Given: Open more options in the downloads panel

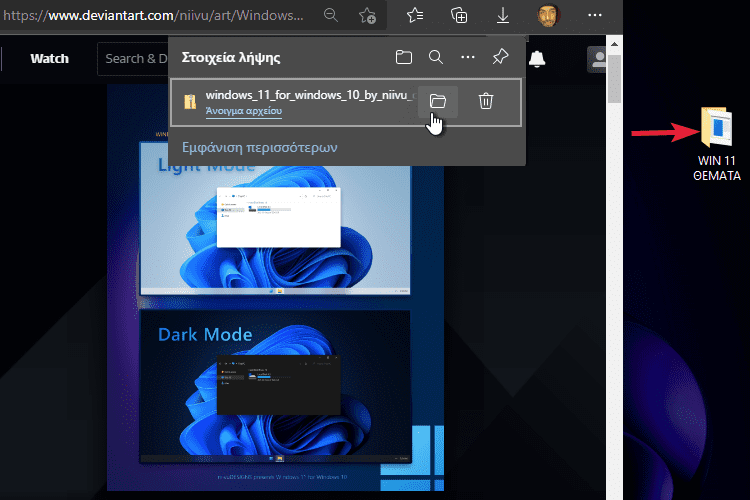Looking at the screenshot, I should 468,57.
